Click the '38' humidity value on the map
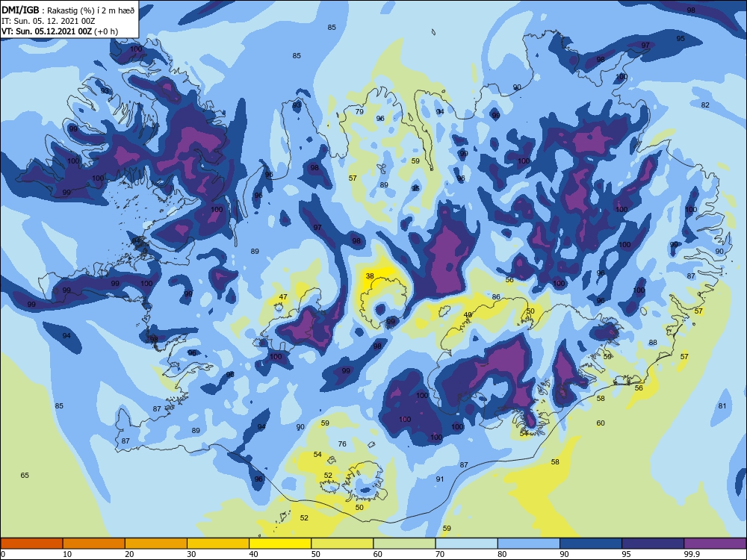 (x=370, y=276)
